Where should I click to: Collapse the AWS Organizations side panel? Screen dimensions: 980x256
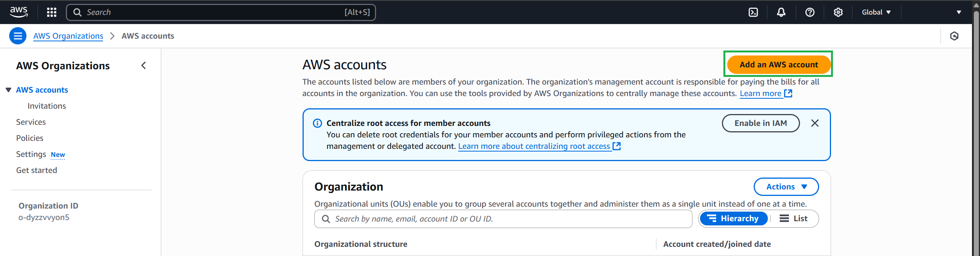[x=144, y=66]
